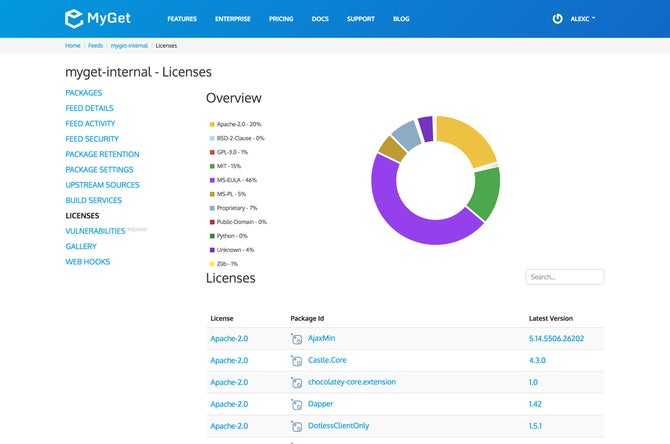This screenshot has width=670, height=444.
Task: Click Apache-2.0 license in AjaxMin row
Action: 229,338
